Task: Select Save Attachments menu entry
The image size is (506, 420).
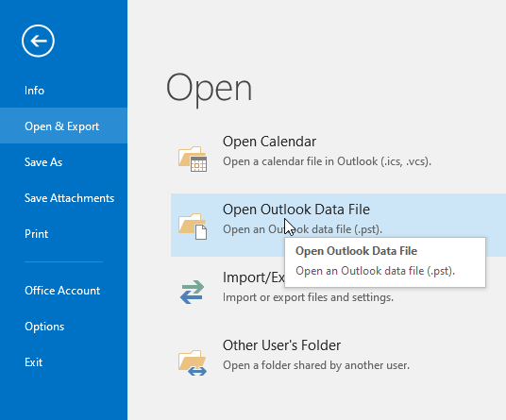Action: (x=69, y=198)
